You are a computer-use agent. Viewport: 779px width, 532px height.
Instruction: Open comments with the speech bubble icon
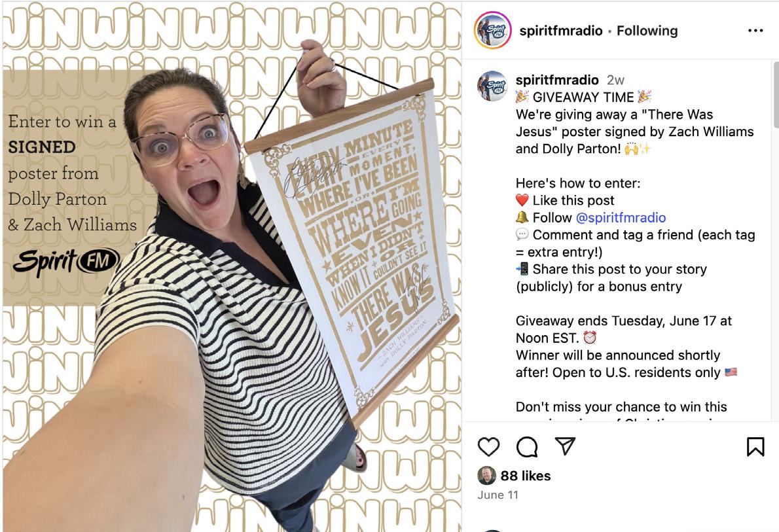point(526,446)
